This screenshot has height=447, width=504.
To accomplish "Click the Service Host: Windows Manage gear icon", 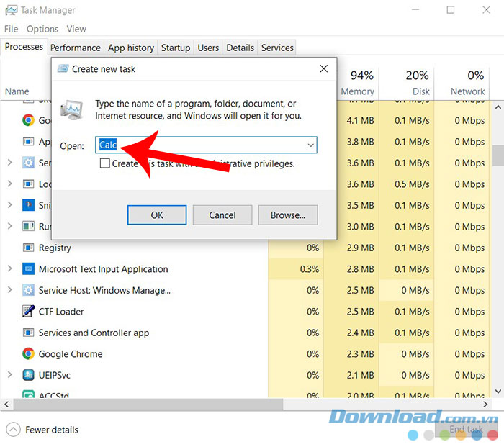I will point(28,290).
